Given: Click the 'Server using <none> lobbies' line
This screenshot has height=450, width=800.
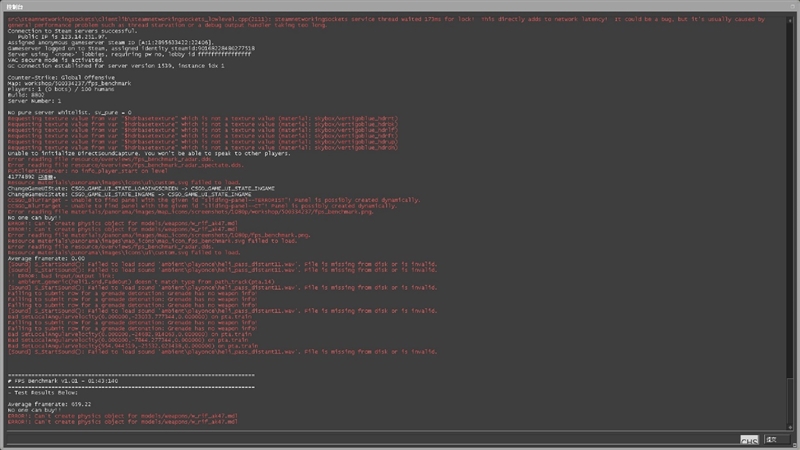Looking at the screenshot, I should 129,54.
